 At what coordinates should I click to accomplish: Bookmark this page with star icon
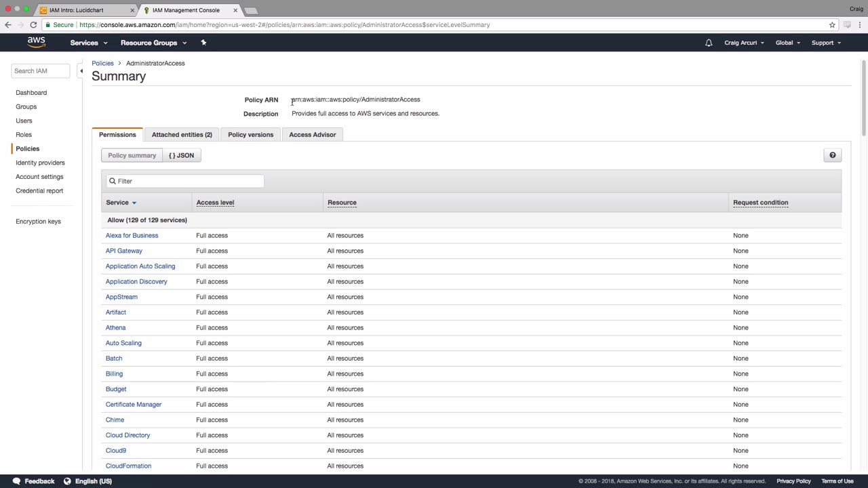[x=832, y=25]
